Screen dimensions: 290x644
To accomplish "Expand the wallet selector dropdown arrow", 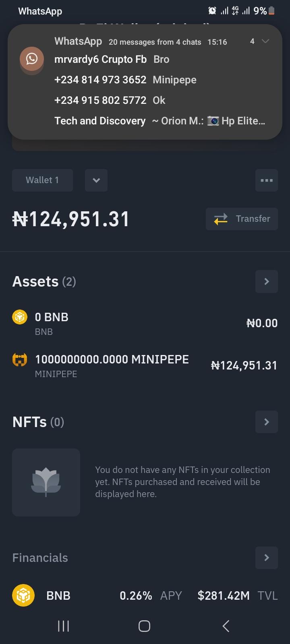I will tap(96, 180).
